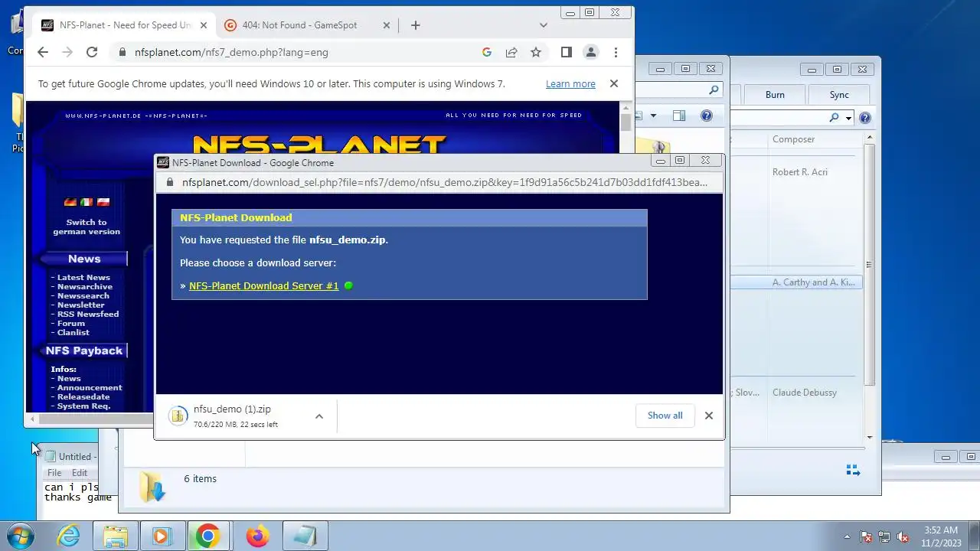Open Media Player search options dropdown
The width and height of the screenshot is (980, 551).
point(849,118)
